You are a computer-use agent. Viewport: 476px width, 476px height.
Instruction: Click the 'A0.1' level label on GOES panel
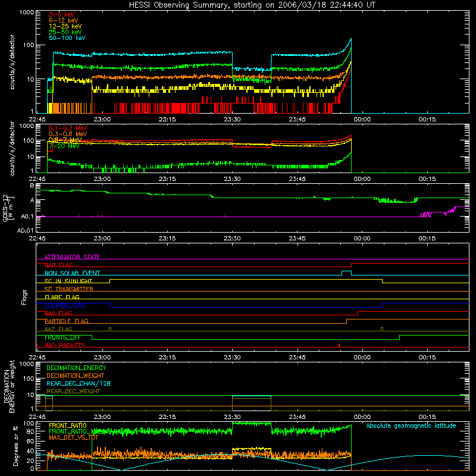28,217
